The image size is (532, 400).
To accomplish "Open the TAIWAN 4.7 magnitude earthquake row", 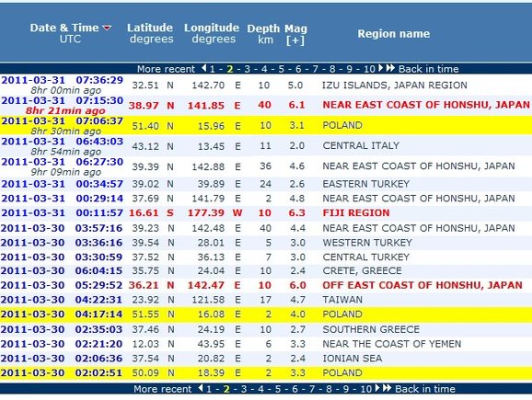I will pyautogui.click(x=266, y=300).
